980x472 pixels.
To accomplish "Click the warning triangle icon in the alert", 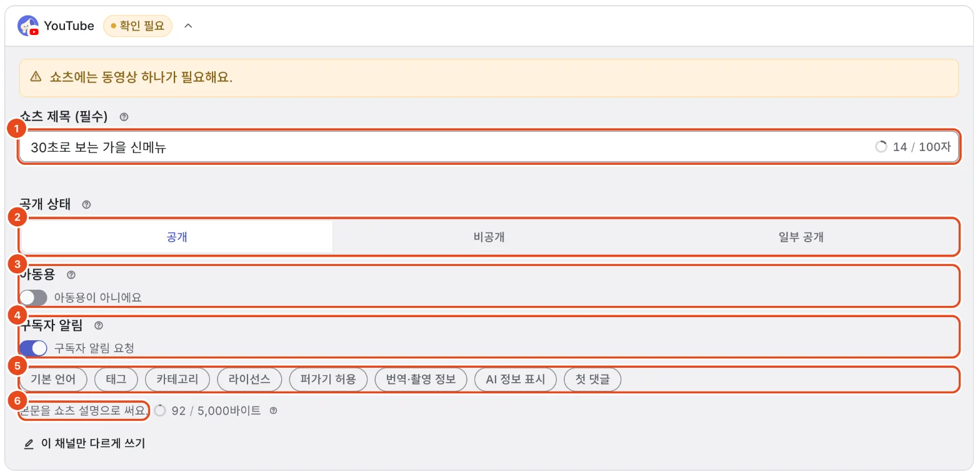I will pos(36,78).
